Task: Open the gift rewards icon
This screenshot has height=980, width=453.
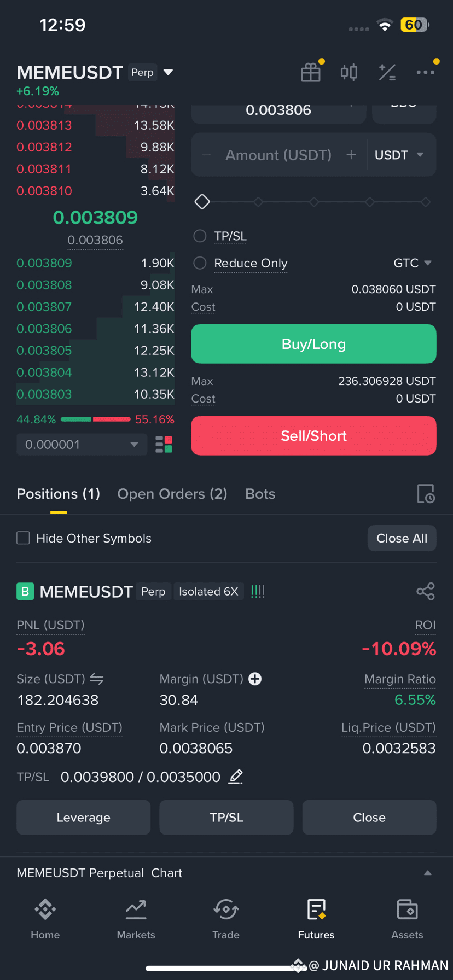Action: coord(311,72)
